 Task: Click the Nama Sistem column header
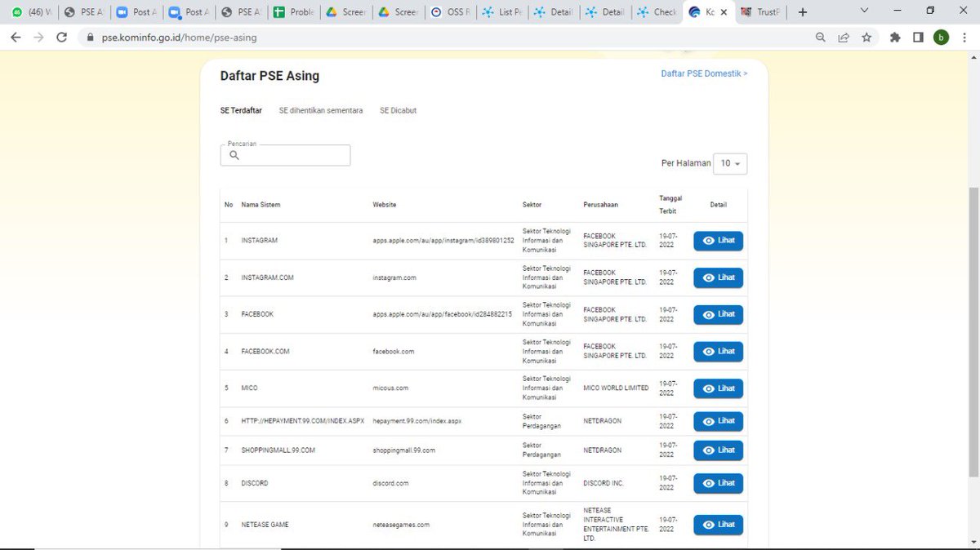click(261, 205)
